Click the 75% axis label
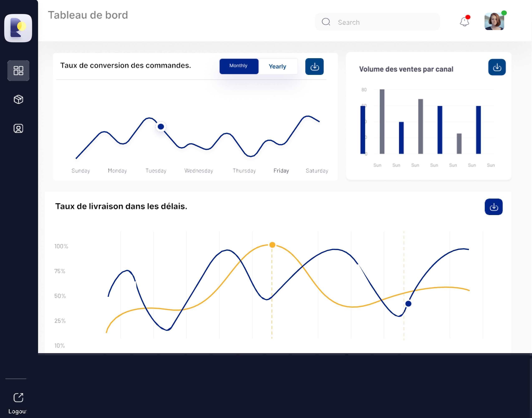Viewport: 532px width, 418px height. point(60,271)
